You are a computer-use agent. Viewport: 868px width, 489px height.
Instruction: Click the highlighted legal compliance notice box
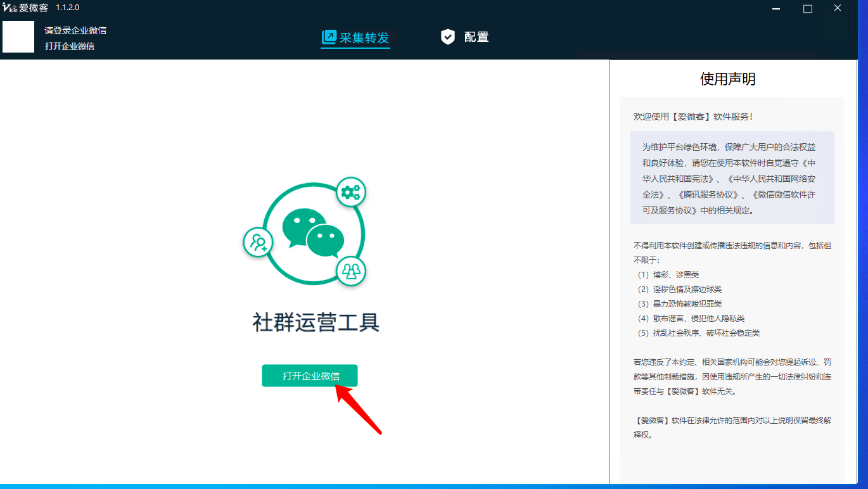pos(732,177)
